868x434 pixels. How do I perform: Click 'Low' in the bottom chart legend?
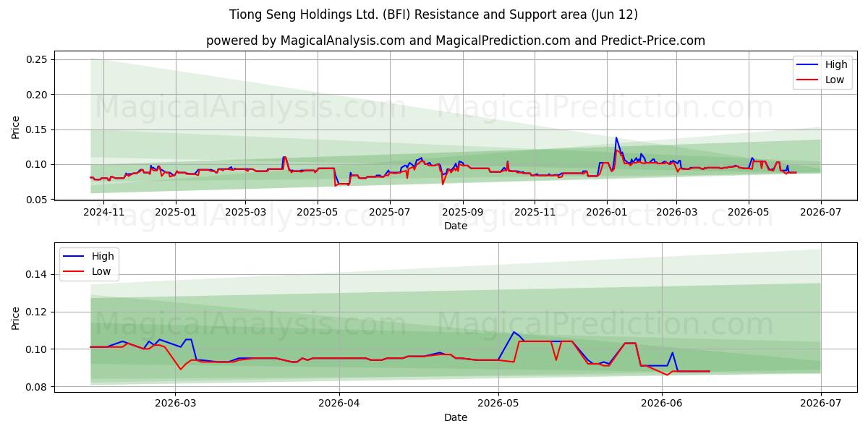[x=101, y=271]
